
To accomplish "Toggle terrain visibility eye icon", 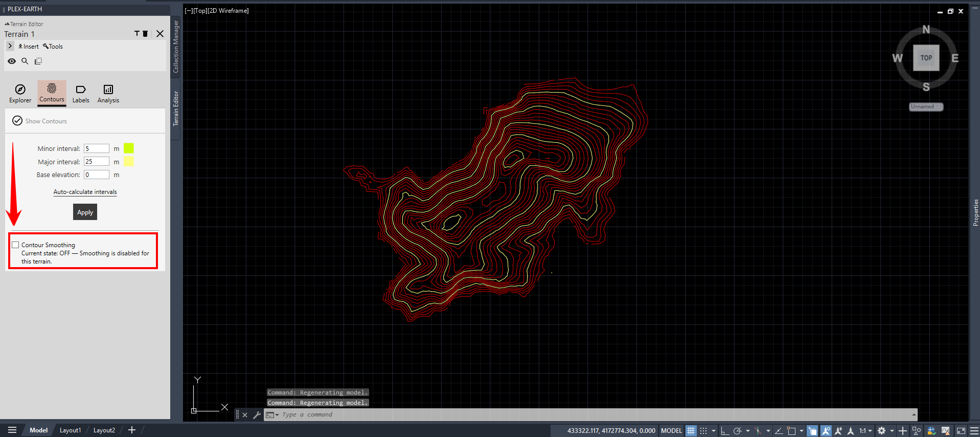I will tap(12, 61).
